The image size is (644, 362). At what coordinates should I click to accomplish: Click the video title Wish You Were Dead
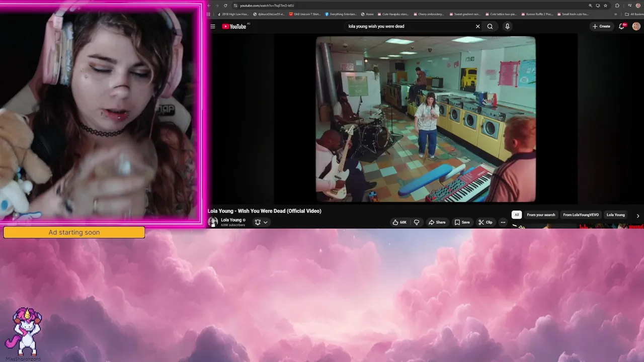(264, 211)
